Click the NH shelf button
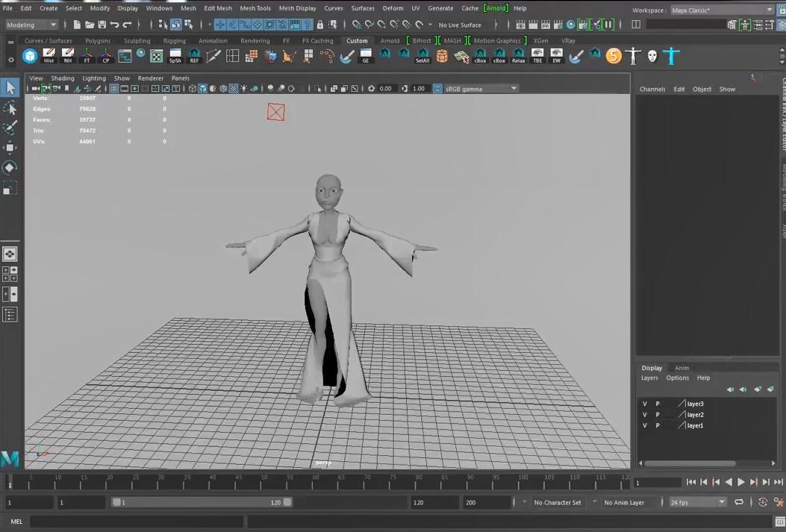 coord(68,56)
